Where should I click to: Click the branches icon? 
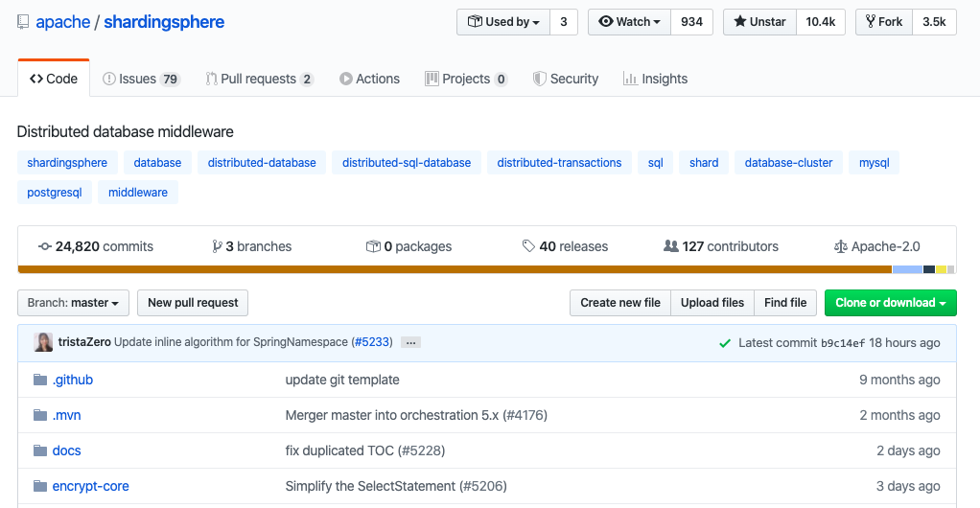(217, 246)
